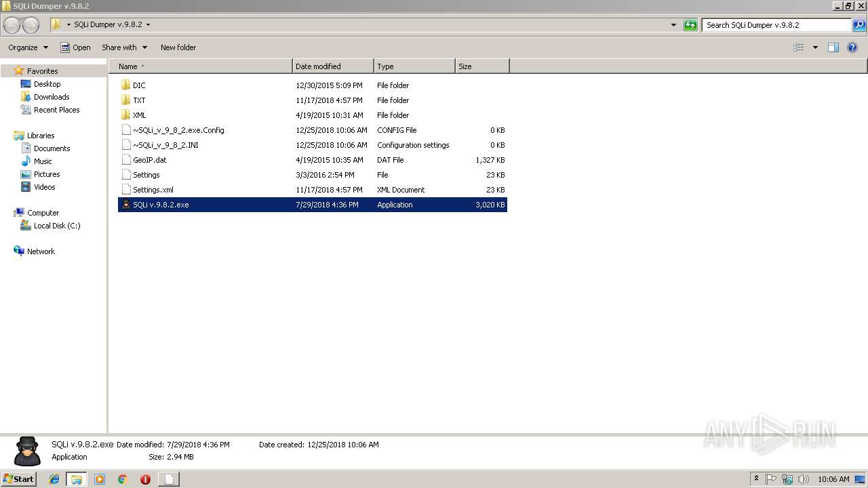Select the XML folder icon

(x=125, y=115)
